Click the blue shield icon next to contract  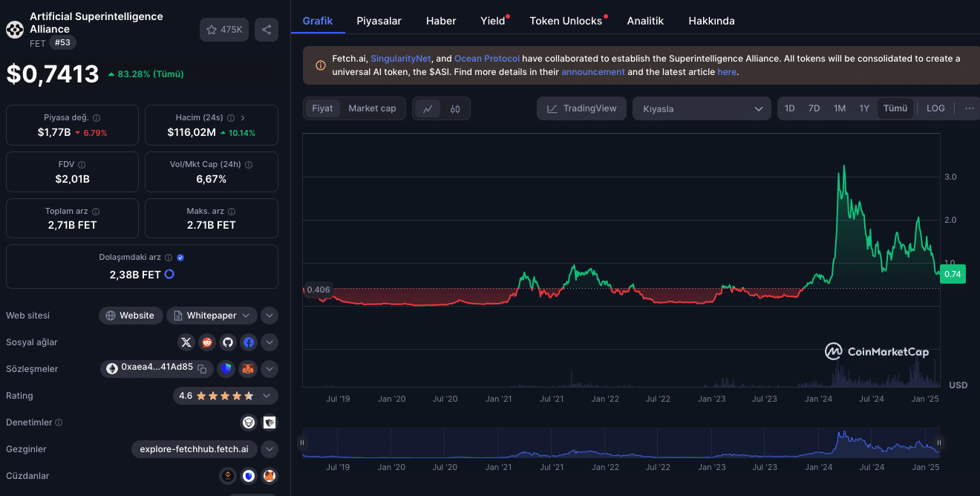[226, 368]
